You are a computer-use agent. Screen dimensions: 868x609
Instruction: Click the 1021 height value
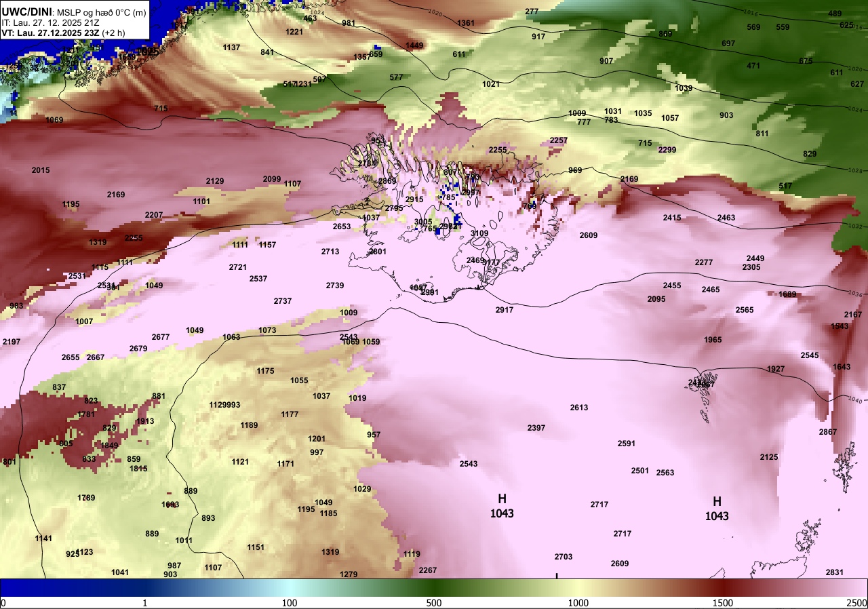coord(491,84)
